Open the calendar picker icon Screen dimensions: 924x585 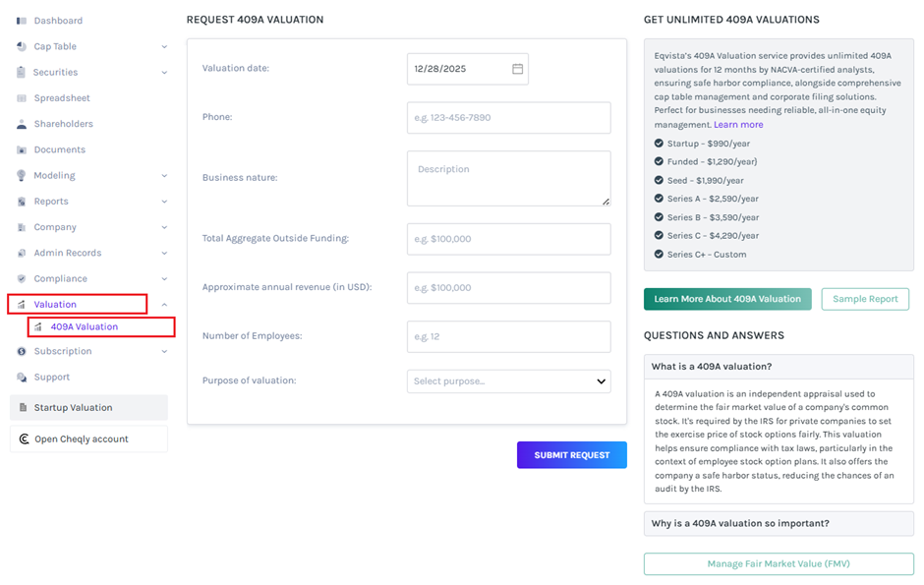(517, 69)
